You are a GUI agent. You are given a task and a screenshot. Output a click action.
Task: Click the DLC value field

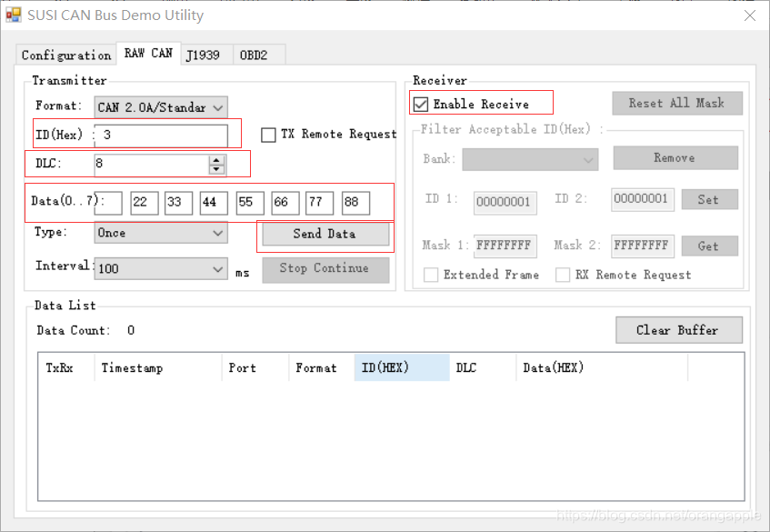pos(152,164)
